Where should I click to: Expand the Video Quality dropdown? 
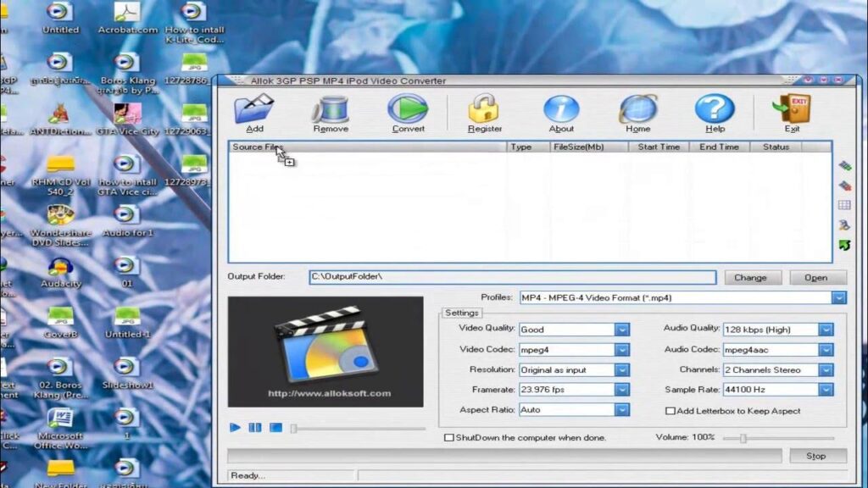pos(621,329)
